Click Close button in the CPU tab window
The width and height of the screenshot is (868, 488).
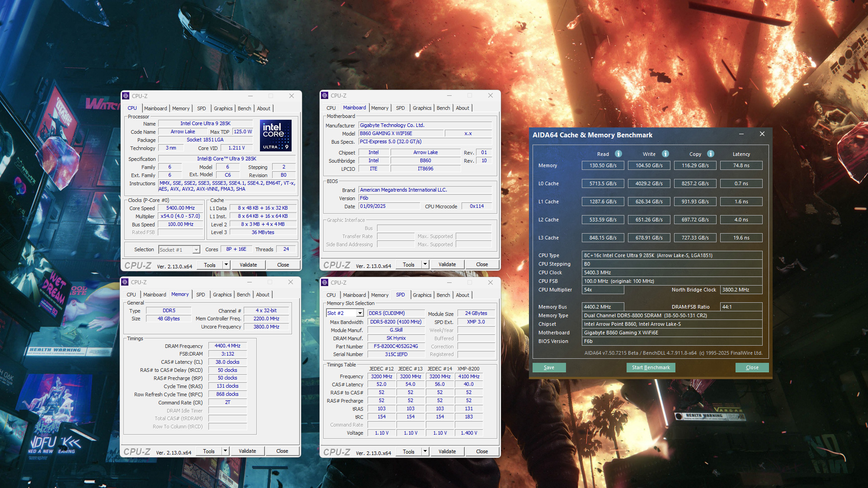[283, 265]
